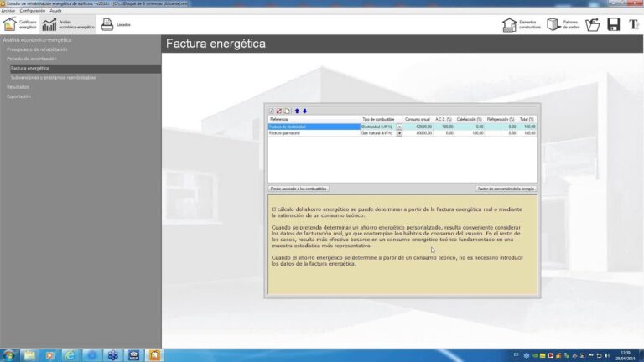The height and width of the screenshot is (362, 644).
Task: Open the Configuración menu
Action: (x=33, y=10)
